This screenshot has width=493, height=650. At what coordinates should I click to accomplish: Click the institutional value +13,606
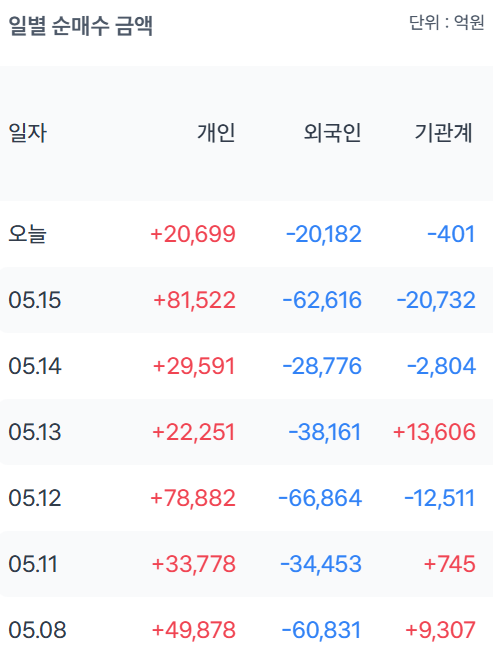(434, 432)
